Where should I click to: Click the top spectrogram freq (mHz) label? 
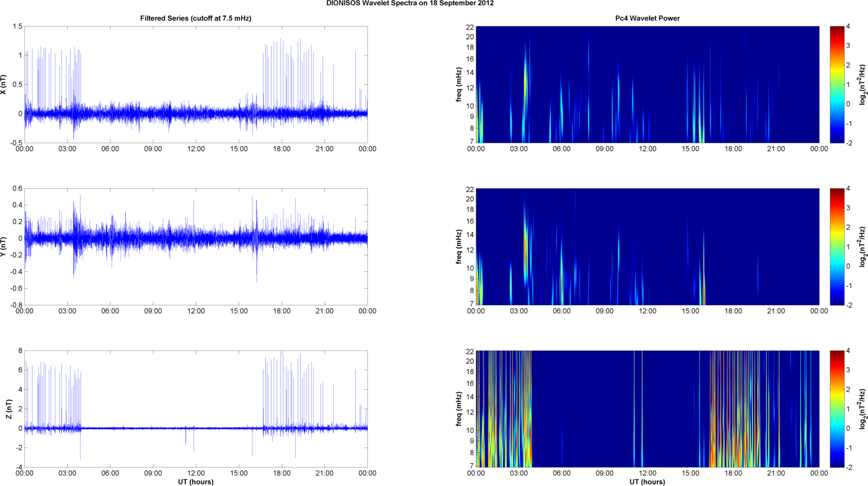[x=459, y=85]
